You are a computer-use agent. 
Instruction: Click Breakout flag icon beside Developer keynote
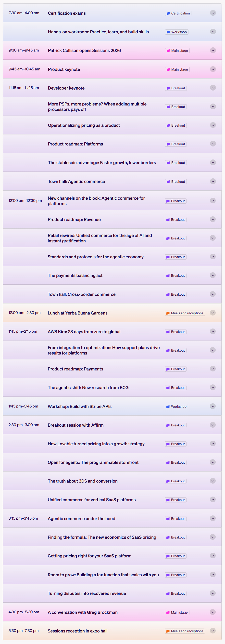coord(168,88)
